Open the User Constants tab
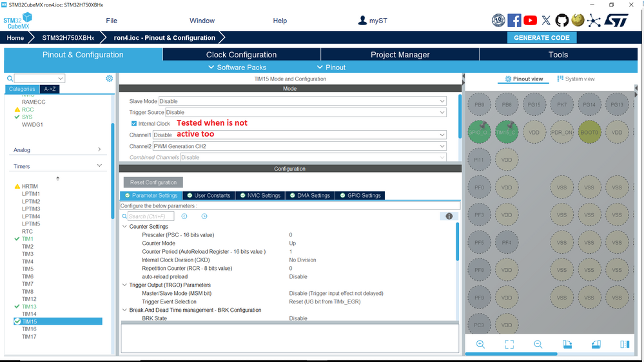The image size is (644, 362). pyautogui.click(x=209, y=195)
